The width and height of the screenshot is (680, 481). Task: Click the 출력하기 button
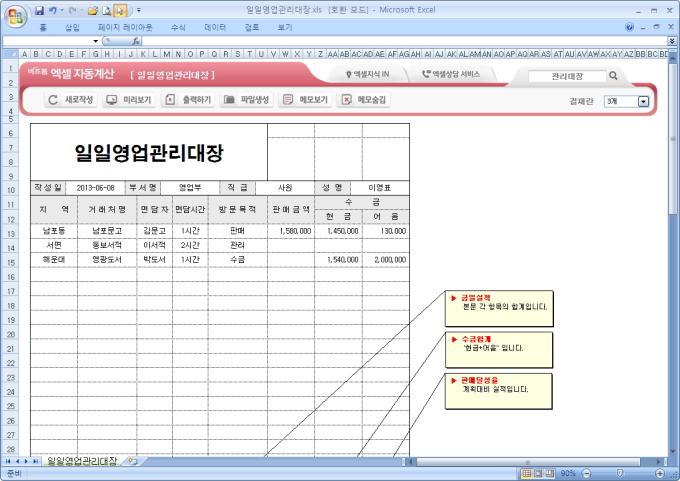pyautogui.click(x=188, y=99)
